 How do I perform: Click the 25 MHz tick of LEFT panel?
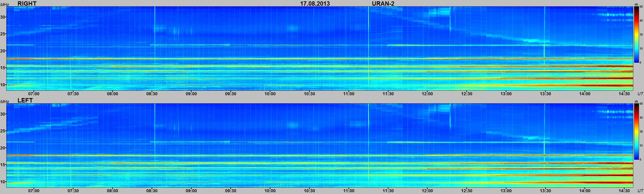pos(3,131)
